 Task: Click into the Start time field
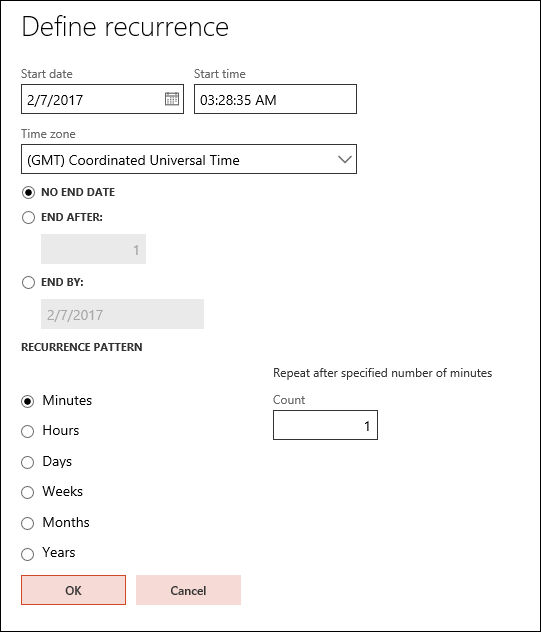coord(275,99)
